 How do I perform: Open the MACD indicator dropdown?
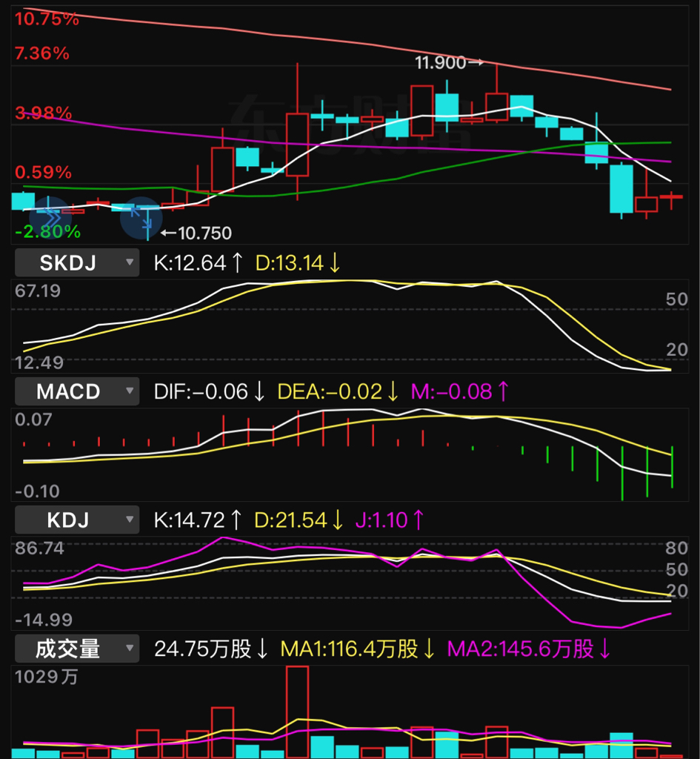77,391
